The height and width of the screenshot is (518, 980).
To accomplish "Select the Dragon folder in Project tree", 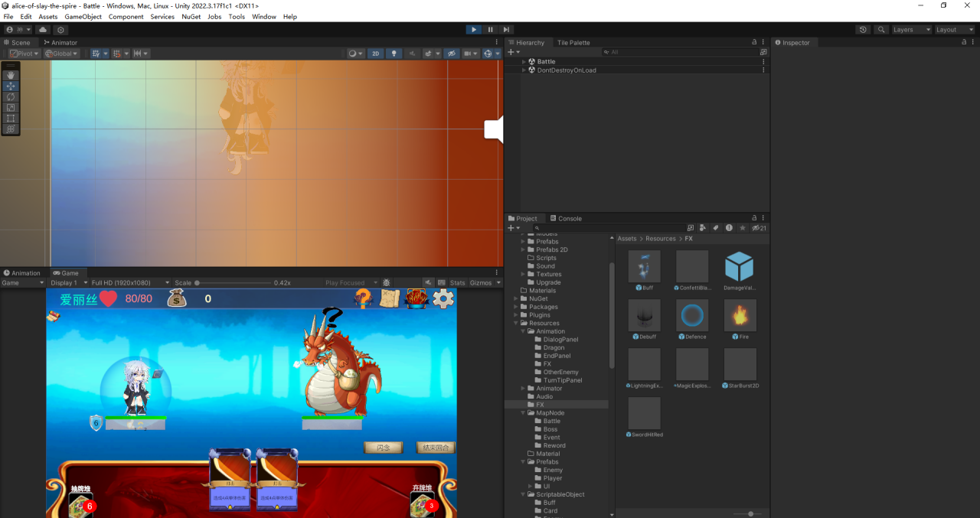I will coord(554,347).
